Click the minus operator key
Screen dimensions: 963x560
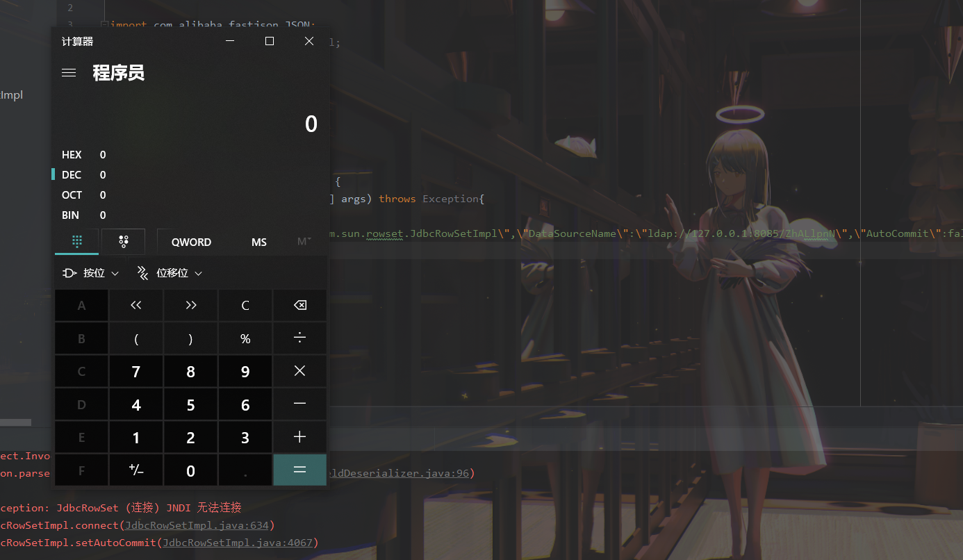300,404
